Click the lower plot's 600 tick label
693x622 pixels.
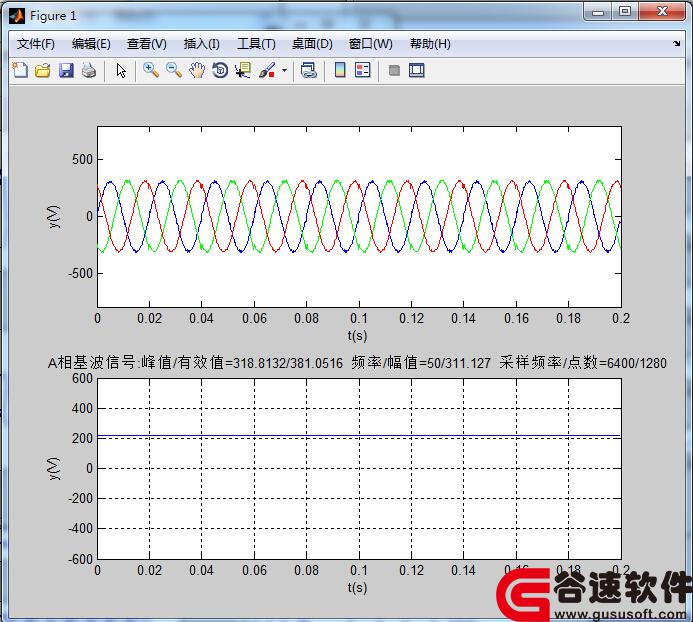[83, 378]
